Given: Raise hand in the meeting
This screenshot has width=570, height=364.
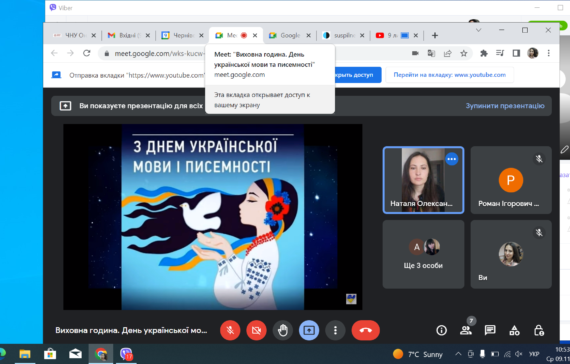Looking at the screenshot, I should (283, 330).
